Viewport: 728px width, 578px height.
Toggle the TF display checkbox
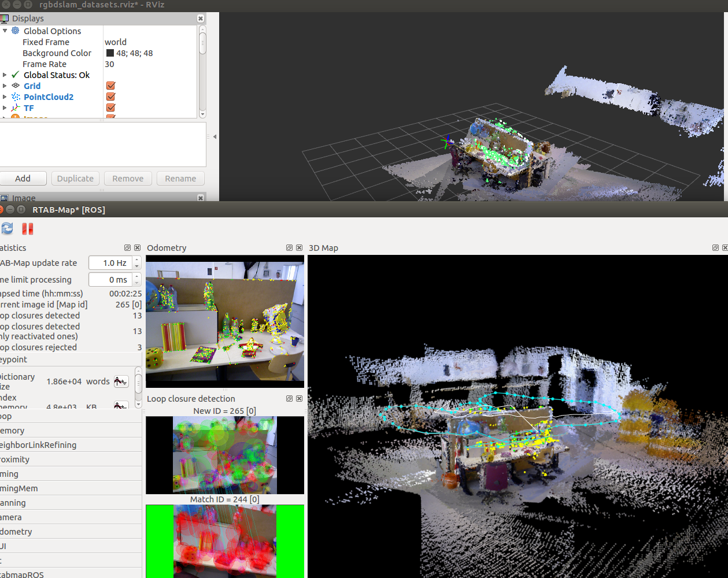click(111, 108)
